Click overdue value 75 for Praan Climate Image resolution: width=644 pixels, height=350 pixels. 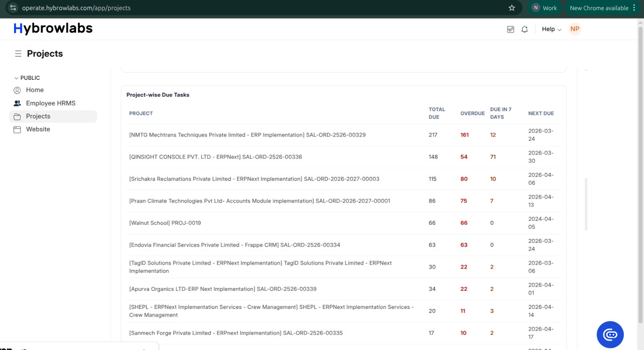[464, 201]
